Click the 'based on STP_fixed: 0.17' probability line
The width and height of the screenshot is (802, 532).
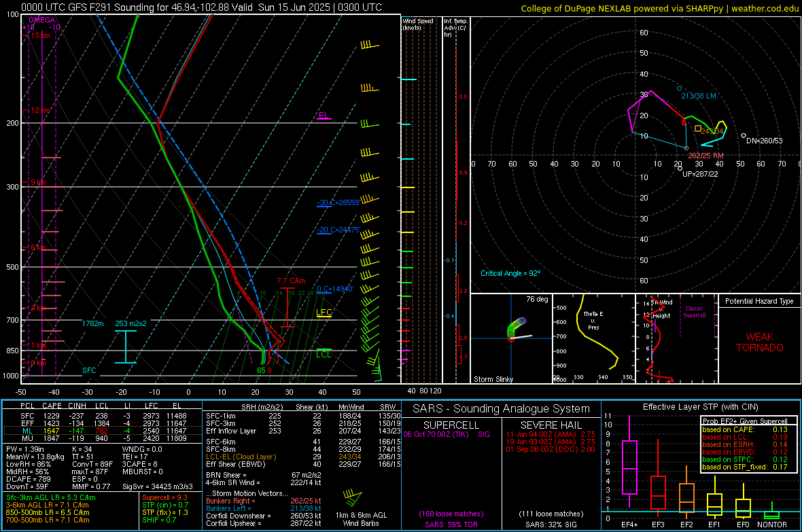[x=745, y=467]
